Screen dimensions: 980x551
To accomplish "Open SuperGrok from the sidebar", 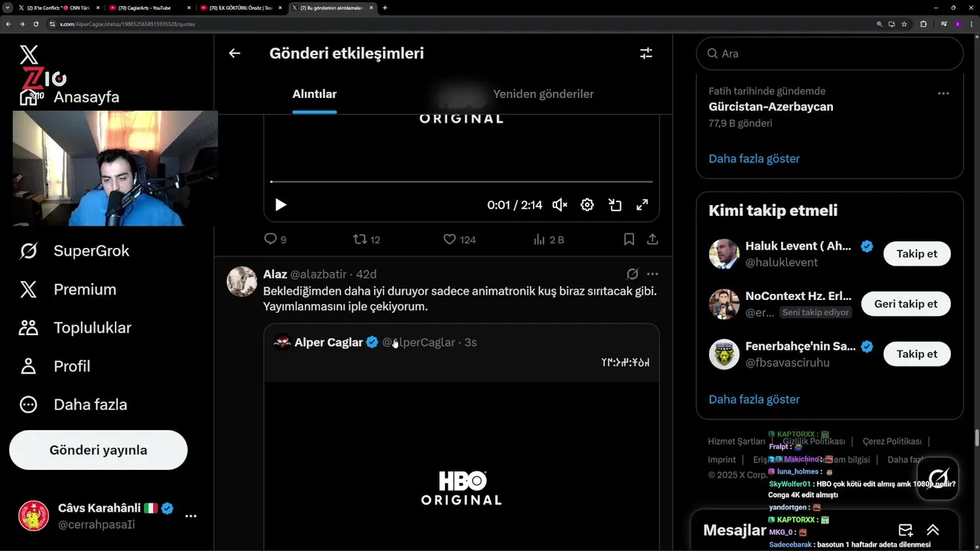I will pyautogui.click(x=74, y=251).
